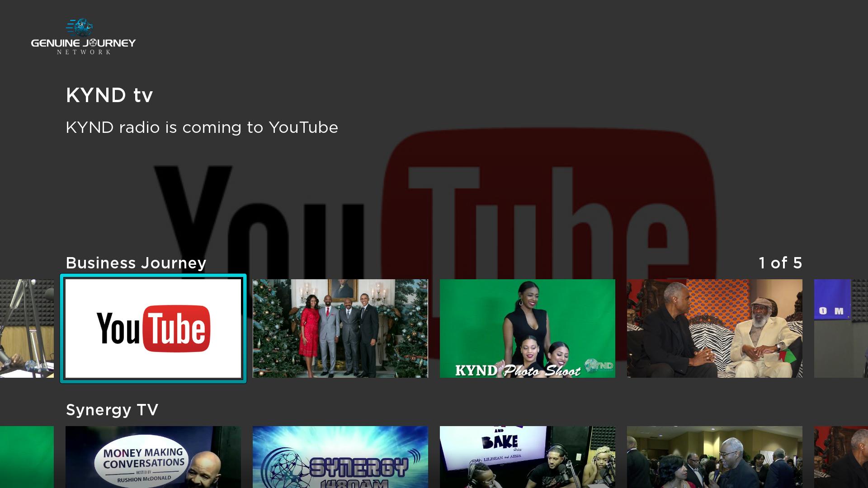Image resolution: width=868 pixels, height=488 pixels.
Task: Select partial right thumbnail in Synergy TV row
Action: click(841, 456)
